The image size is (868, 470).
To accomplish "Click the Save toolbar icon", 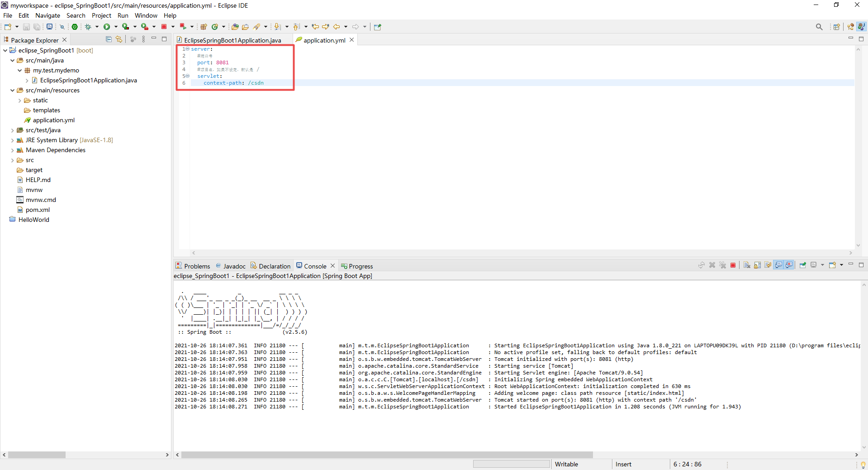I will (26, 27).
